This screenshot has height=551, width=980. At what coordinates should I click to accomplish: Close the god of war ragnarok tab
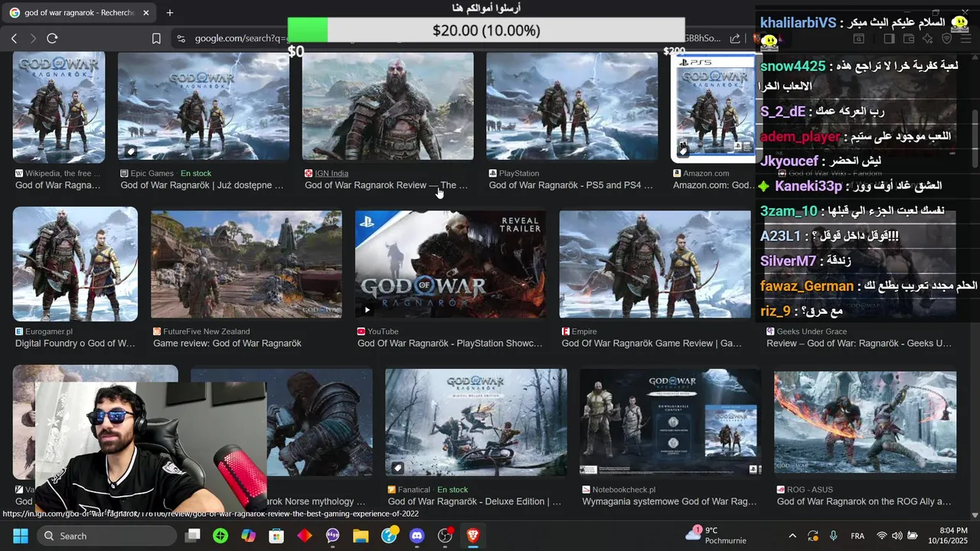coord(146,13)
